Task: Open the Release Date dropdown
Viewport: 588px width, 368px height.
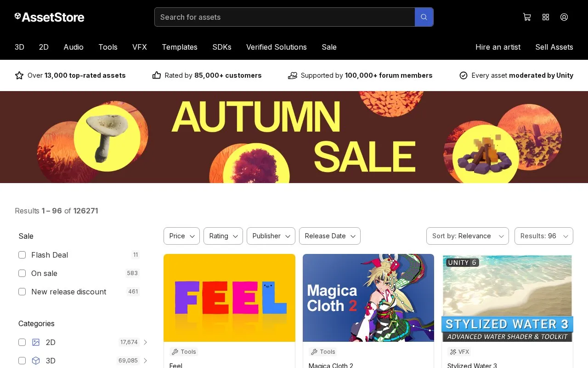Action: [x=330, y=236]
